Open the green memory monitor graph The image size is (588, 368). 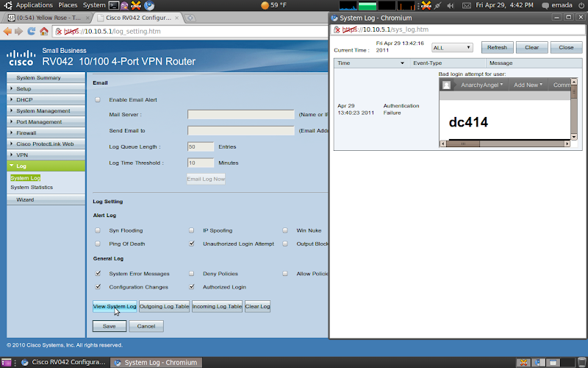click(x=367, y=5)
